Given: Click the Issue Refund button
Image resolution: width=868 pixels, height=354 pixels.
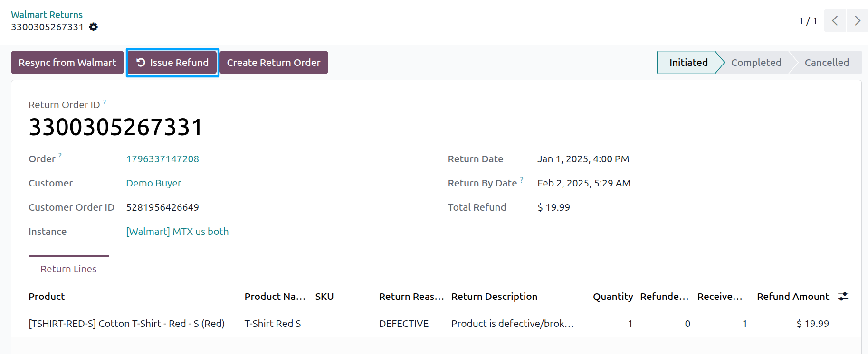Looking at the screenshot, I should (x=172, y=63).
